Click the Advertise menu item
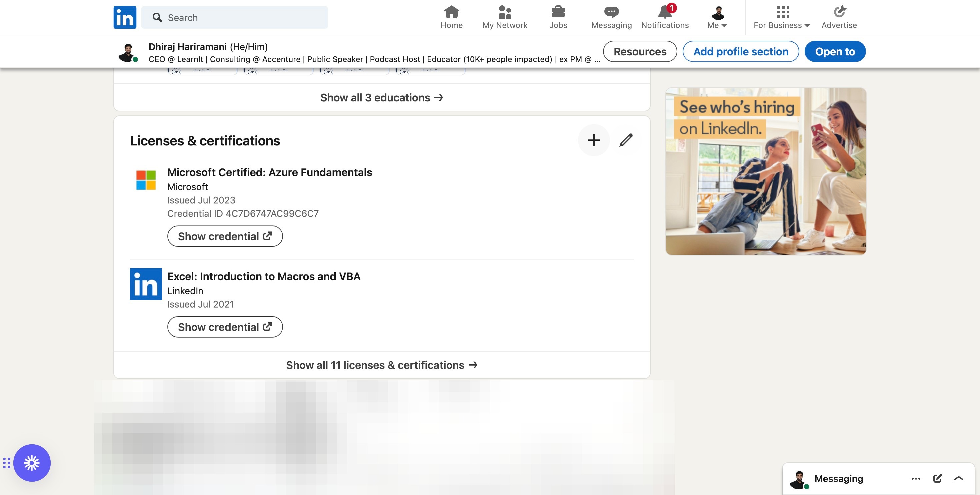The height and width of the screenshot is (495, 980). [839, 17]
